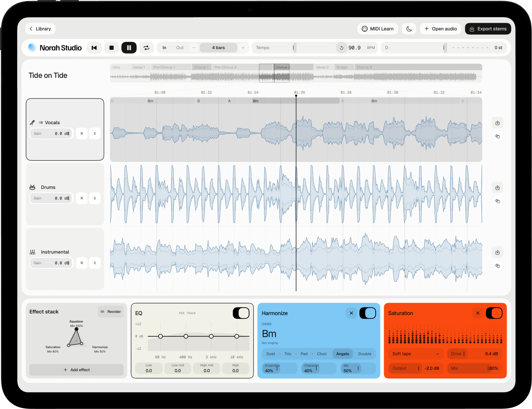Mute the Instrumental track
The width and height of the screenshot is (532, 409).
click(x=82, y=263)
